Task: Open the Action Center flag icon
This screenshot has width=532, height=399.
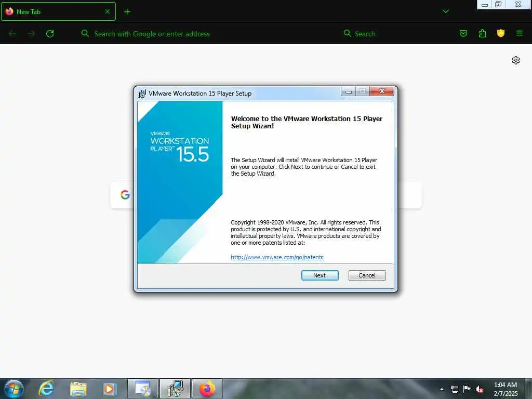Action: (x=467, y=389)
